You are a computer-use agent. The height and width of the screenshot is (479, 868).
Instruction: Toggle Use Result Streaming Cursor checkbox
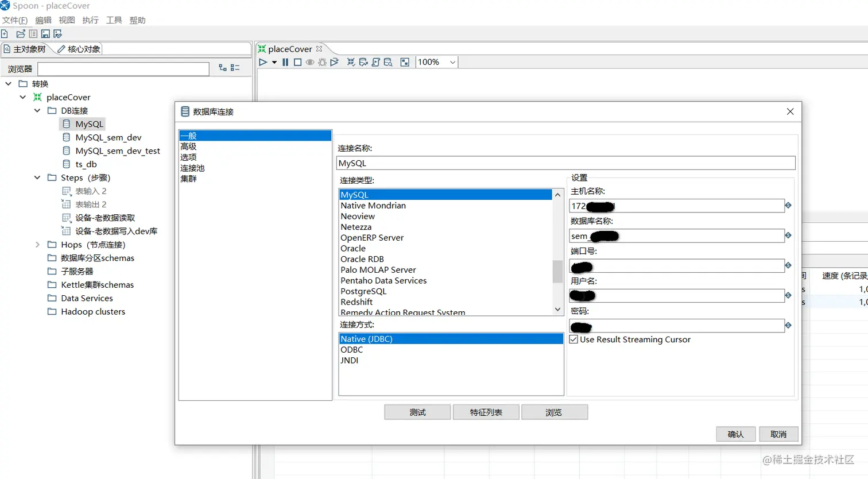573,339
